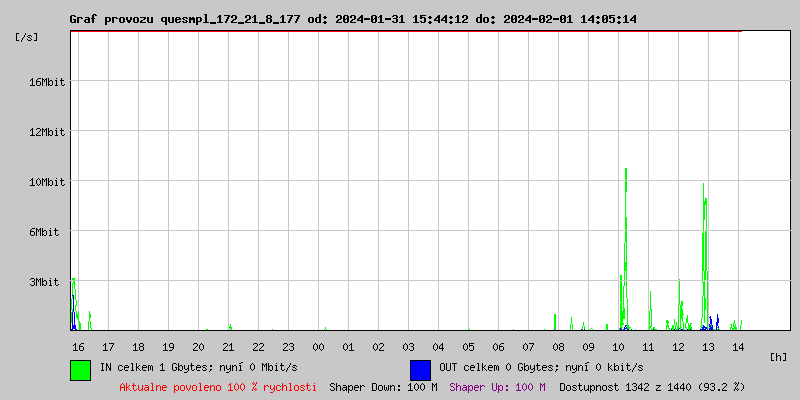This screenshot has width=800, height=400.
Task: Click the [h] axis unit label
Action: tap(779, 356)
